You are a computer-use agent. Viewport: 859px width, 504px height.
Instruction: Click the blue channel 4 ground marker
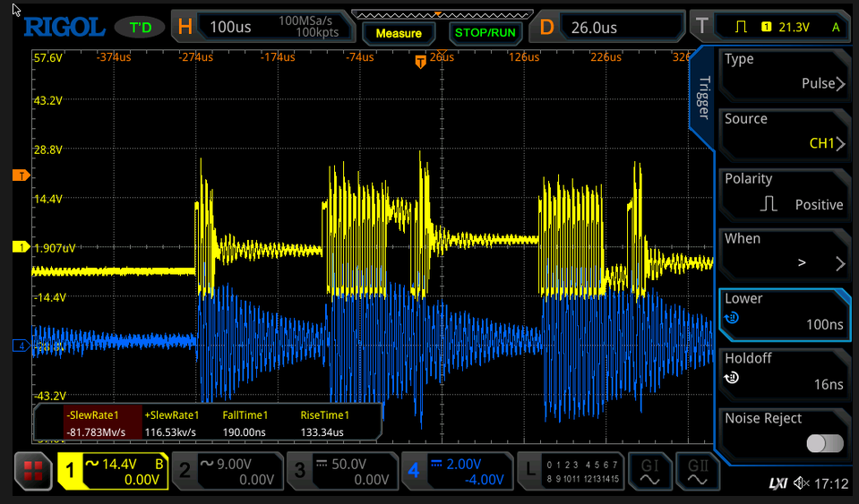pos(21,346)
